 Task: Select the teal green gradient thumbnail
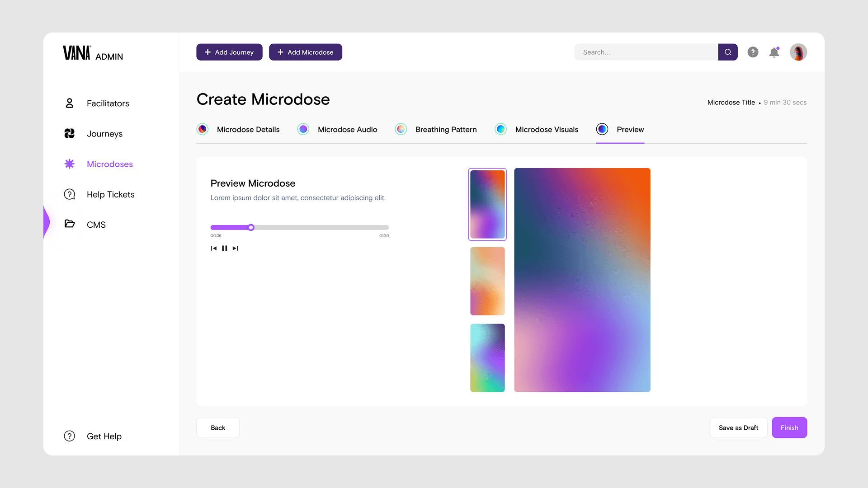click(487, 357)
